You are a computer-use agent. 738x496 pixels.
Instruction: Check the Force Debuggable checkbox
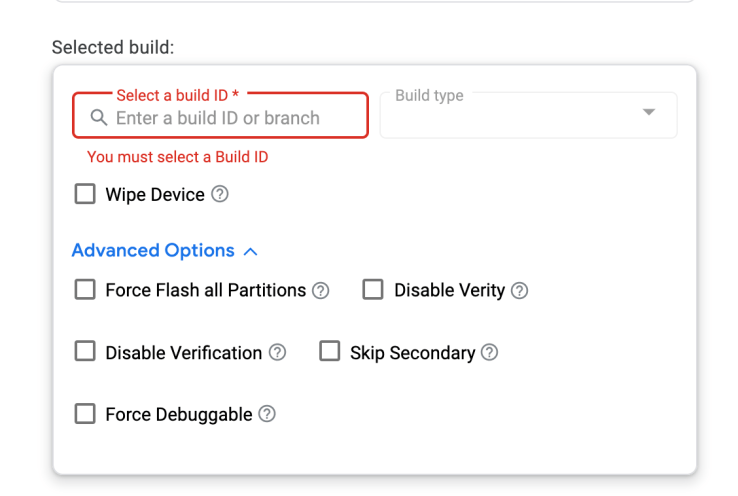click(x=85, y=413)
